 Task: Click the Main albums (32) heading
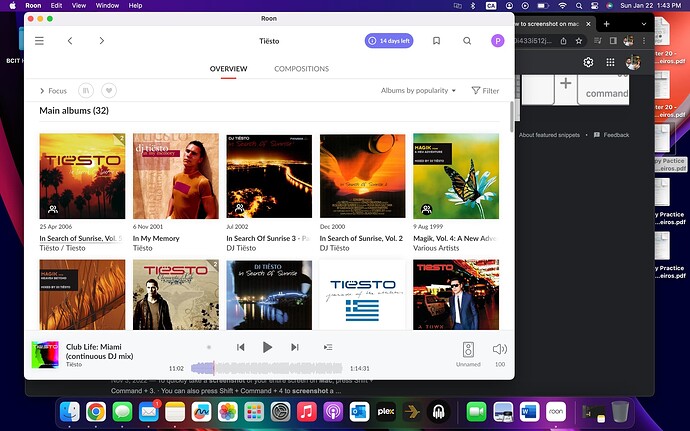(x=74, y=111)
